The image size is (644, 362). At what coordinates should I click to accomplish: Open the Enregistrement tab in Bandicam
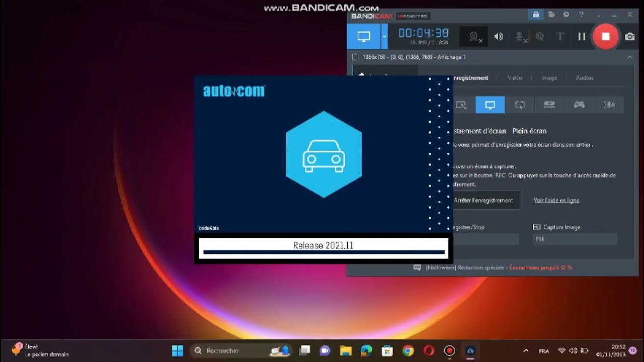[x=470, y=78]
